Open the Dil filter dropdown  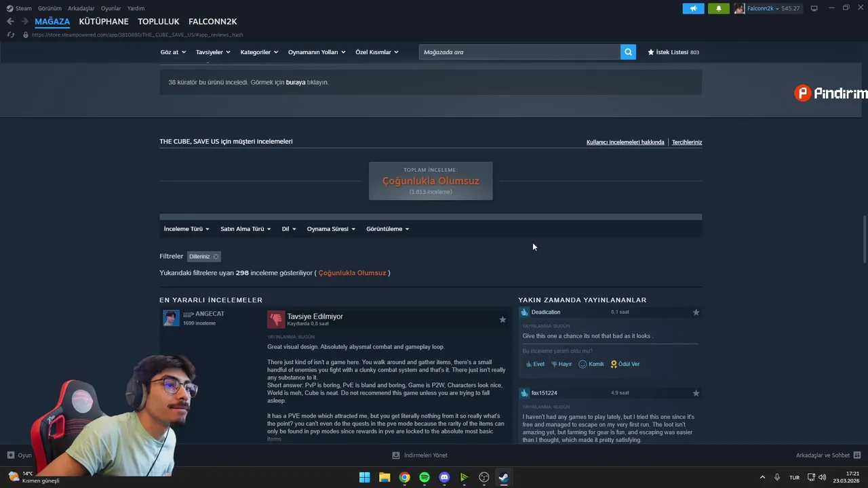(289, 229)
